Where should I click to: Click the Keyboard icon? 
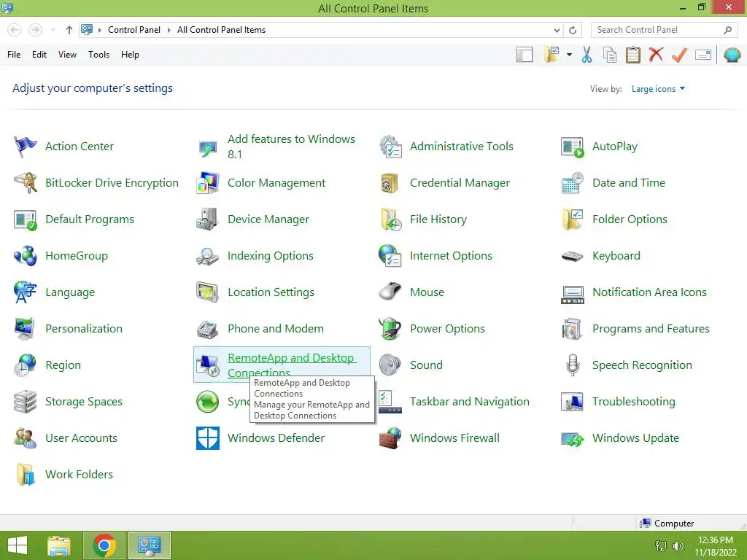[x=573, y=256]
